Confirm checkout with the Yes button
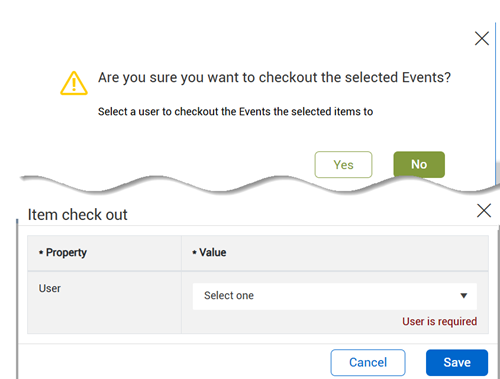The image size is (500, 379). pyautogui.click(x=343, y=165)
